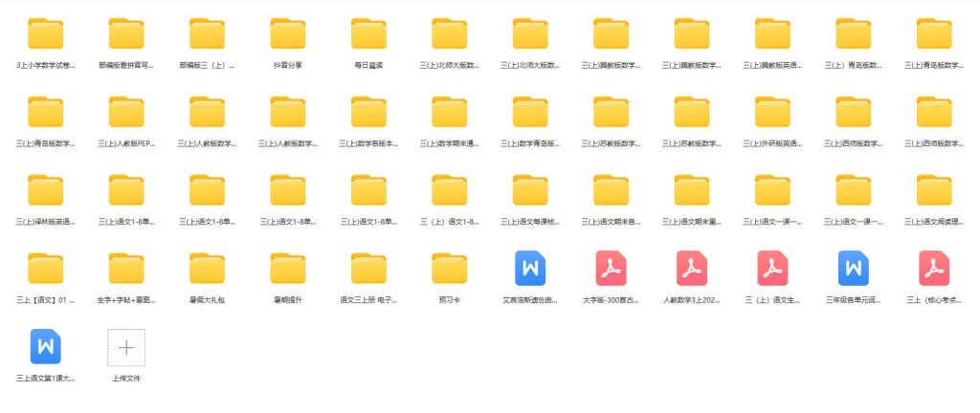Image resolution: width=980 pixels, height=413 pixels.
Task: Open the 预习卡 folder
Action: tap(449, 269)
